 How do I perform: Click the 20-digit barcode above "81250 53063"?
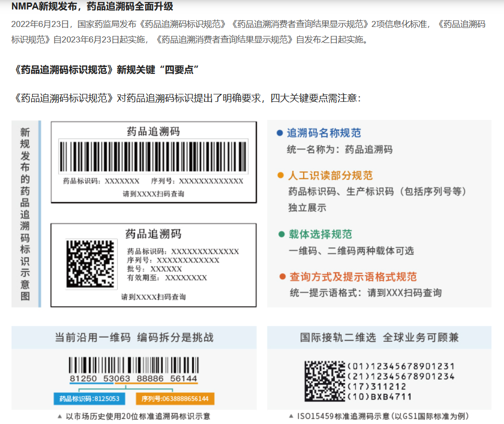[x=133, y=365]
